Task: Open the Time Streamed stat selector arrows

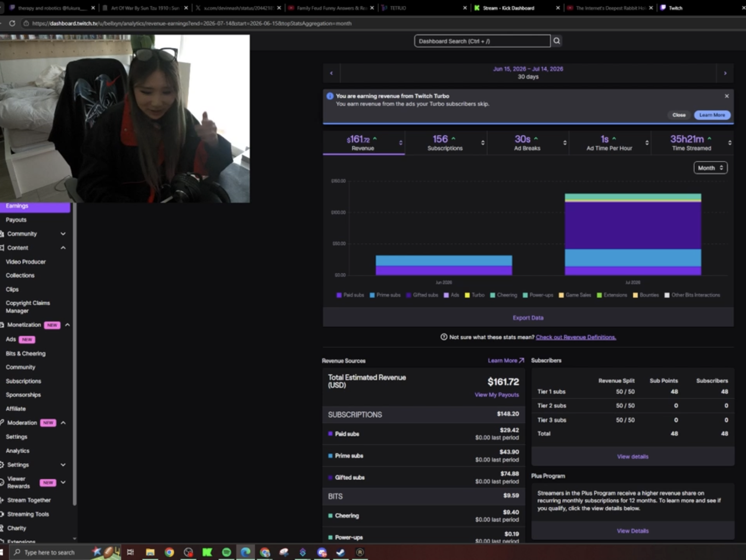Action: [730, 143]
